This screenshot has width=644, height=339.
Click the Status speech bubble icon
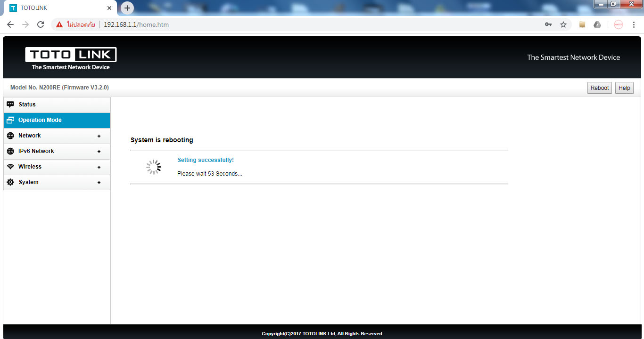tap(10, 105)
